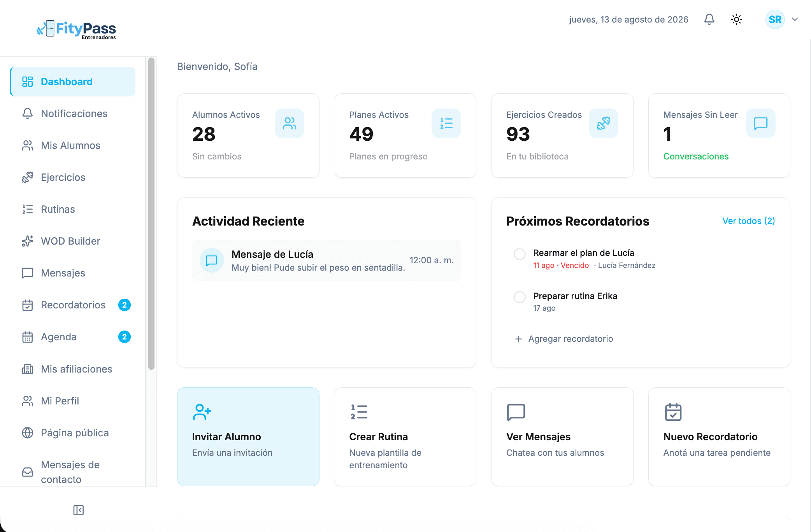
Task: Toggle light/dark theme sun icon
Action: point(736,19)
